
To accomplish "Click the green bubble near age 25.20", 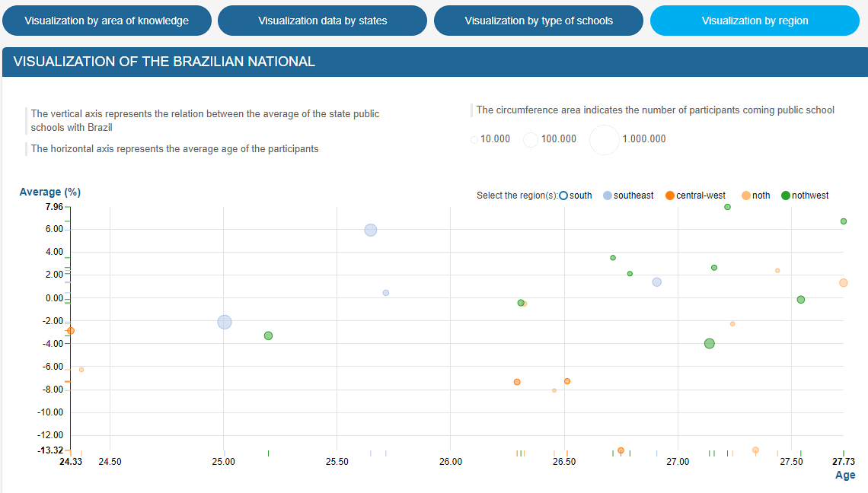I will tap(268, 336).
